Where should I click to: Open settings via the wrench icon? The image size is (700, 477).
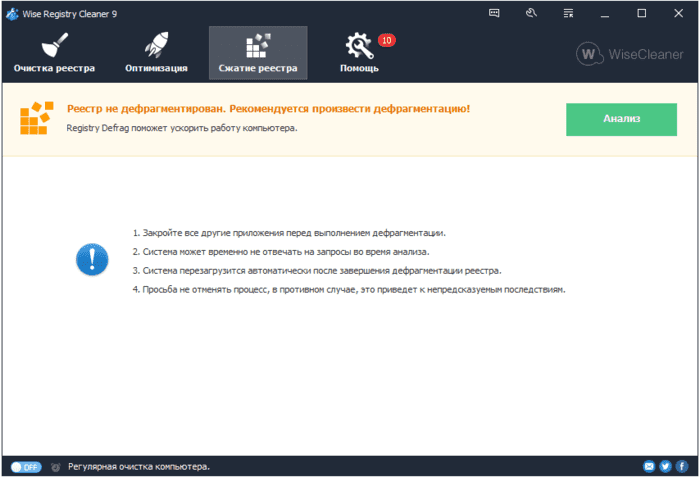pyautogui.click(x=531, y=13)
